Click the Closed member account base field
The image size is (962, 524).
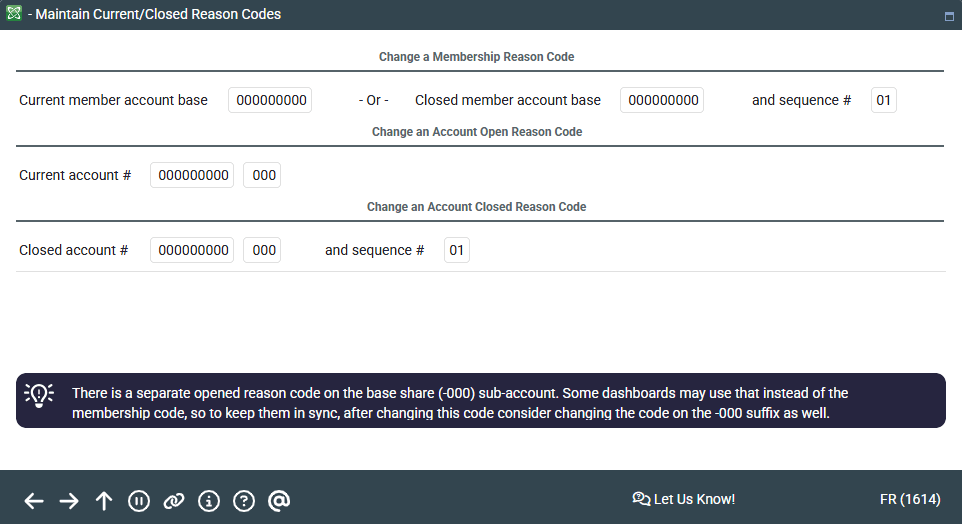[x=662, y=100]
